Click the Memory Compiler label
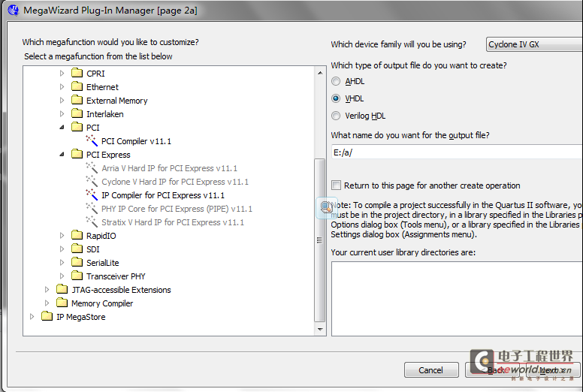The width and height of the screenshot is (583, 392). click(102, 303)
